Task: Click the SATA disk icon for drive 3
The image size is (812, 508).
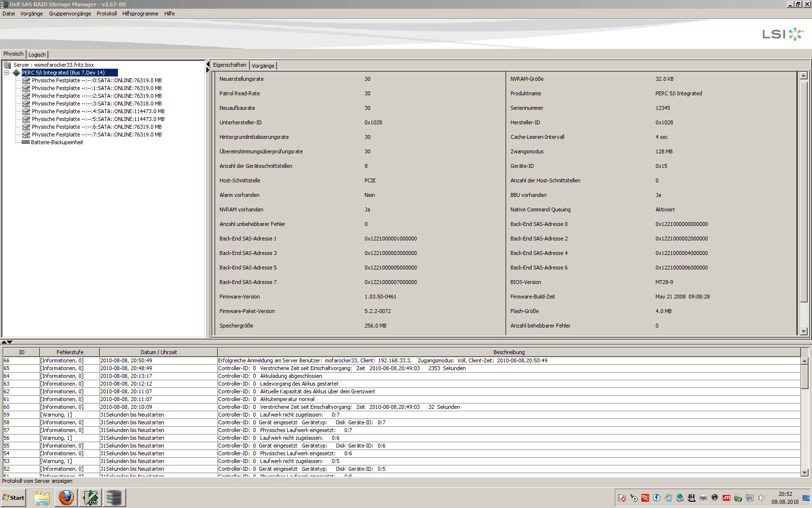Action: click(x=26, y=104)
